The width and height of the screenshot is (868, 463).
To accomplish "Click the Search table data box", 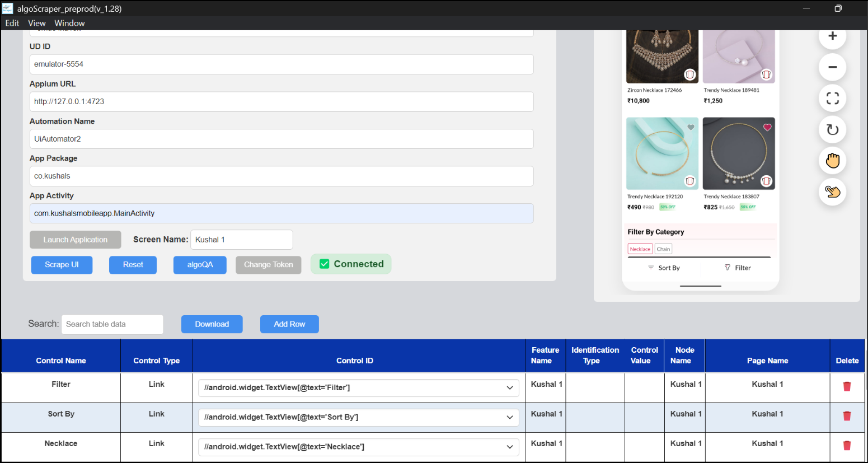I will pyautogui.click(x=112, y=324).
